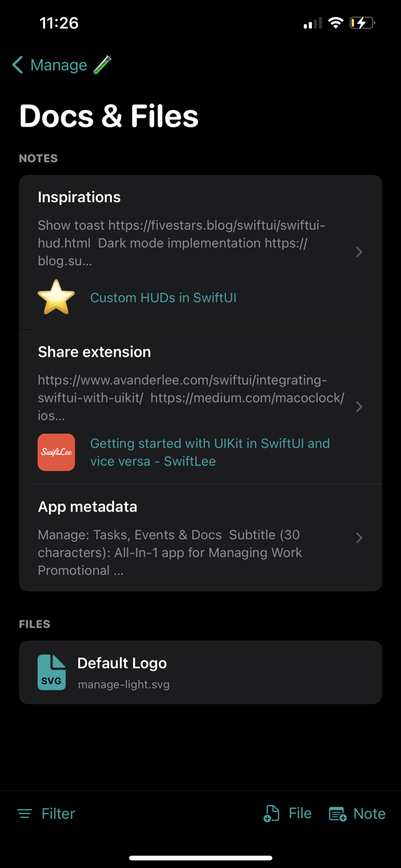Image resolution: width=401 pixels, height=868 pixels.
Task: Open the Custom HUDs in SwiftUI link
Action: [163, 297]
